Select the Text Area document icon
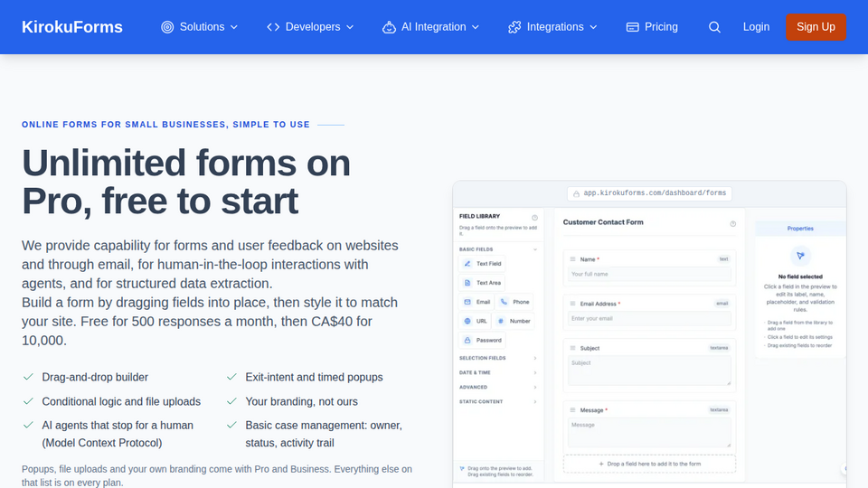Screen dimensions: 868x488 [467, 283]
